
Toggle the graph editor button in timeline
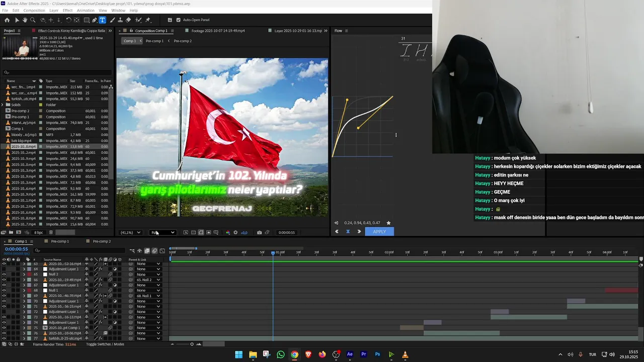pos(162,251)
